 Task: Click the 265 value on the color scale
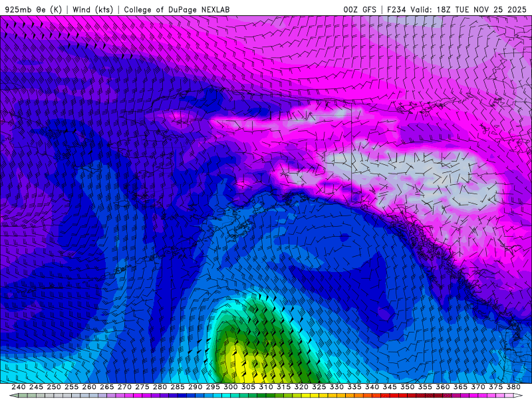(x=107, y=387)
